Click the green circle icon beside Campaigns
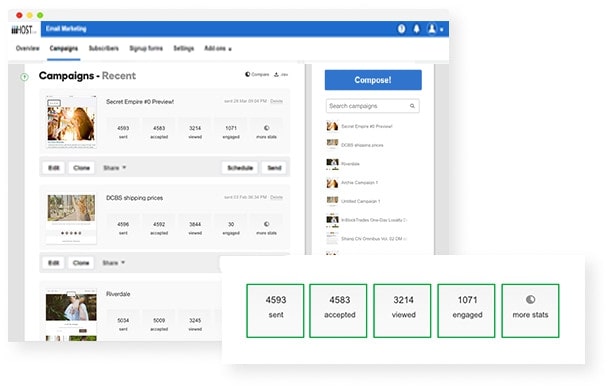Image resolution: width=610 pixels, height=390 pixels. coord(24,77)
